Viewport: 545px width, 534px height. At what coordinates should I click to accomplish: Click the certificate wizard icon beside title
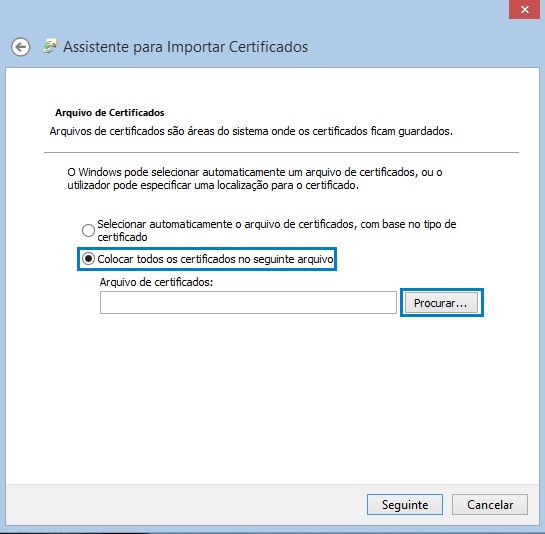tap(50, 46)
